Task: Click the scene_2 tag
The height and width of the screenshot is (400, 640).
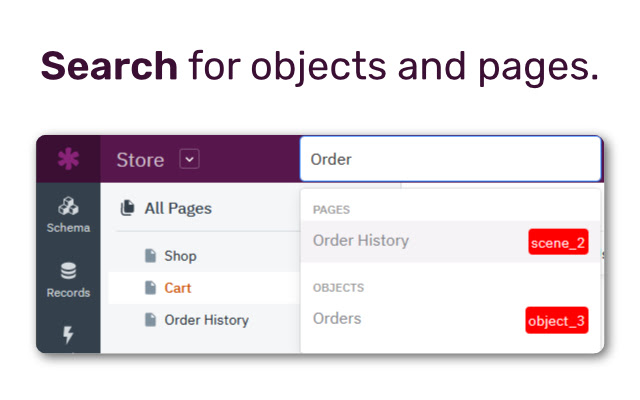Action: click(x=558, y=242)
